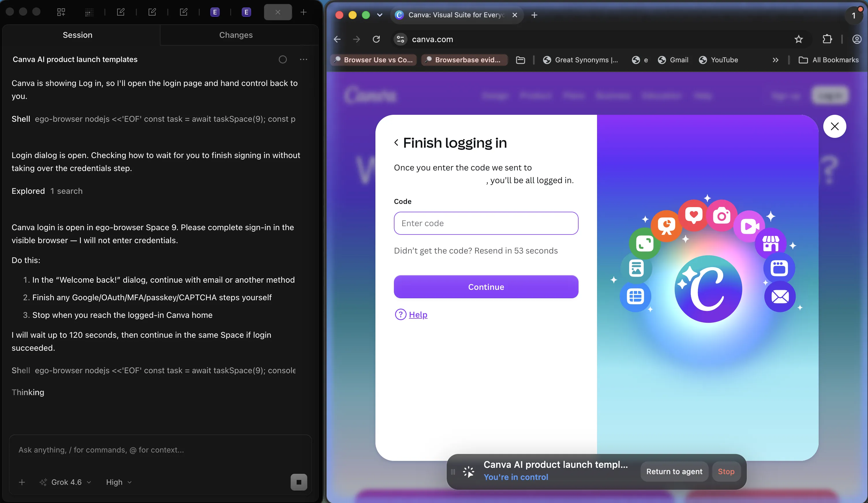Viewport: 868px width, 503px height.
Task: Open the Chrome extensions puzzle icon
Action: (x=827, y=39)
